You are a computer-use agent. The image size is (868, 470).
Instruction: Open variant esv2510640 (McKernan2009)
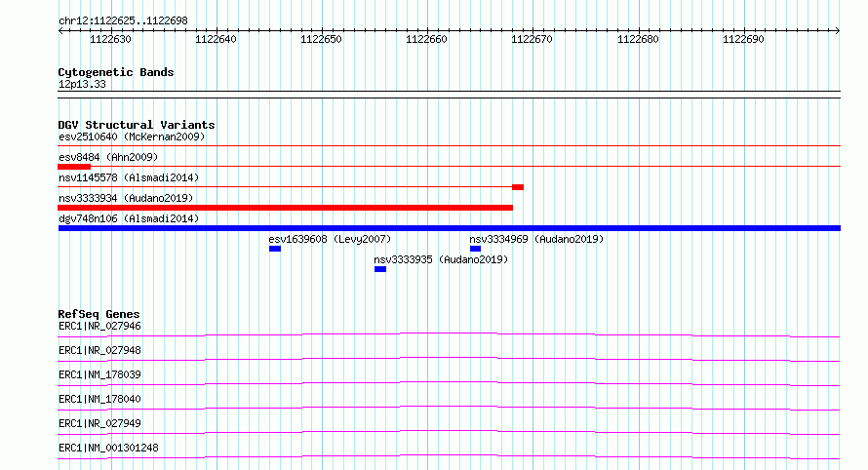tap(132, 137)
